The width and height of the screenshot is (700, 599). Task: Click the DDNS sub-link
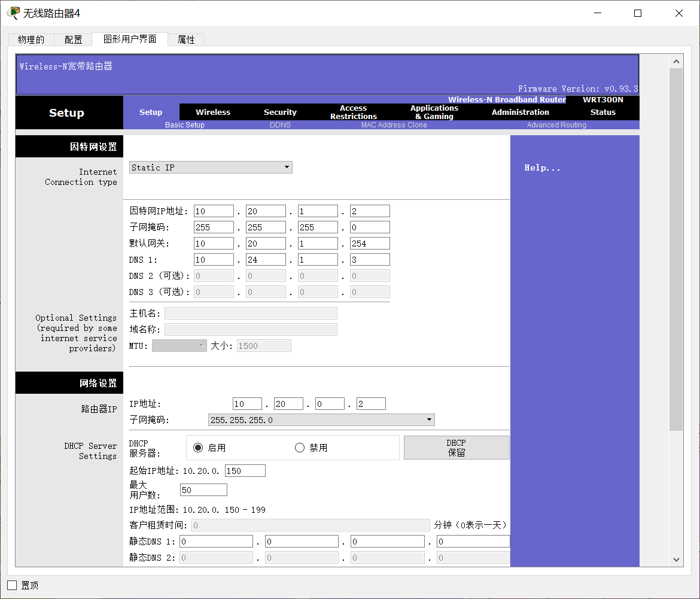coord(281,125)
